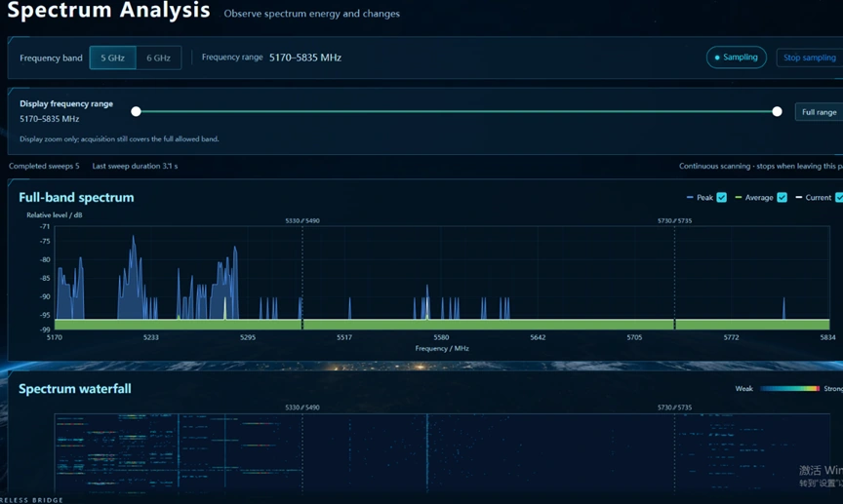Click the Weak-Strong waterfall color scale
Image resolution: width=843 pixels, height=504 pixels.
click(x=789, y=388)
